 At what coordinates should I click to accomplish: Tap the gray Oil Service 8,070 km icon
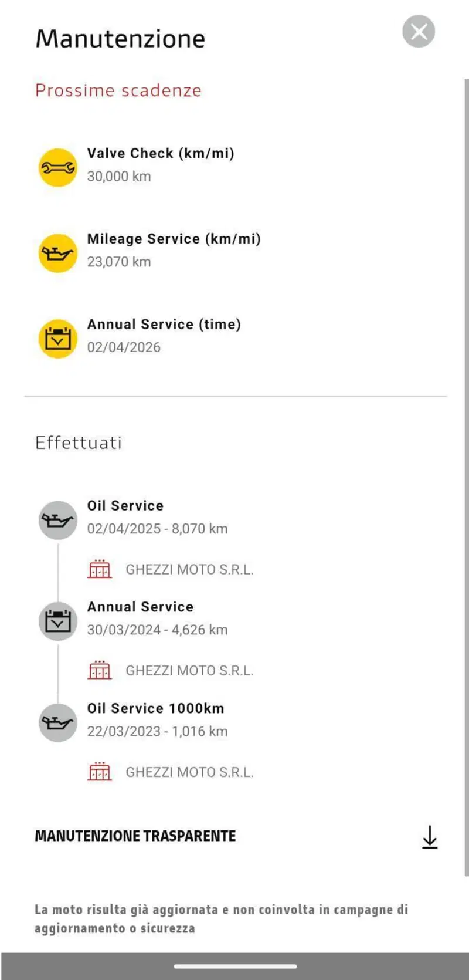coord(57,520)
